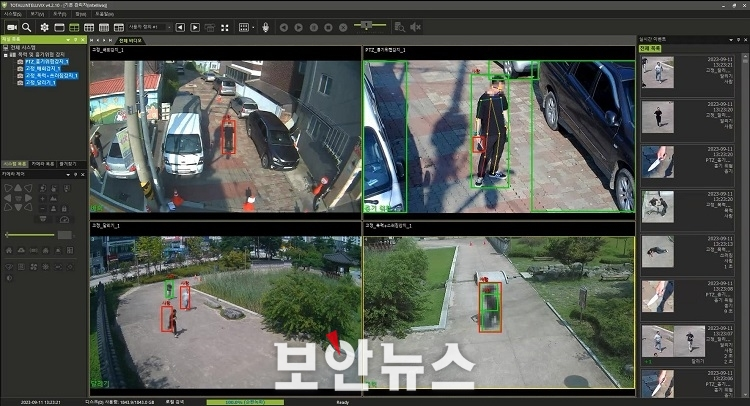Open the grid options dropdown arrow
Screen dimensions: 750x406
tap(254, 28)
